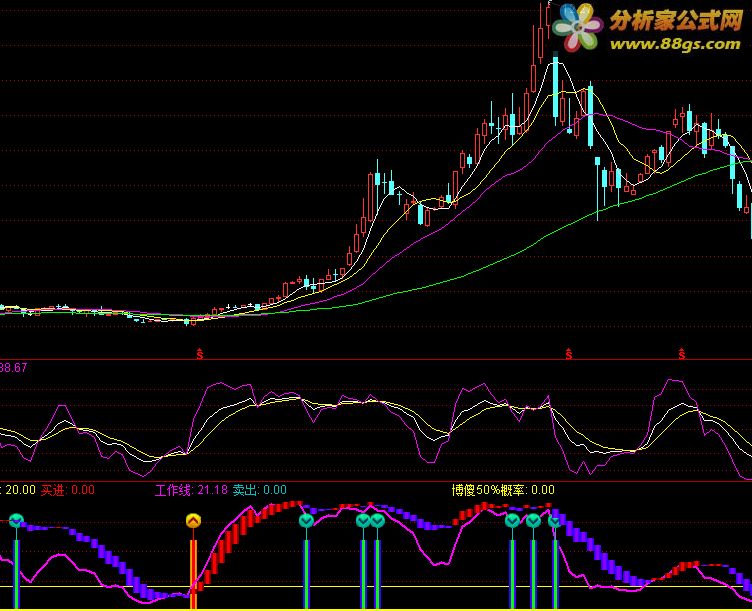The image size is (752, 611).
Task: Click the leftmost red S marker
Action: coord(200,354)
